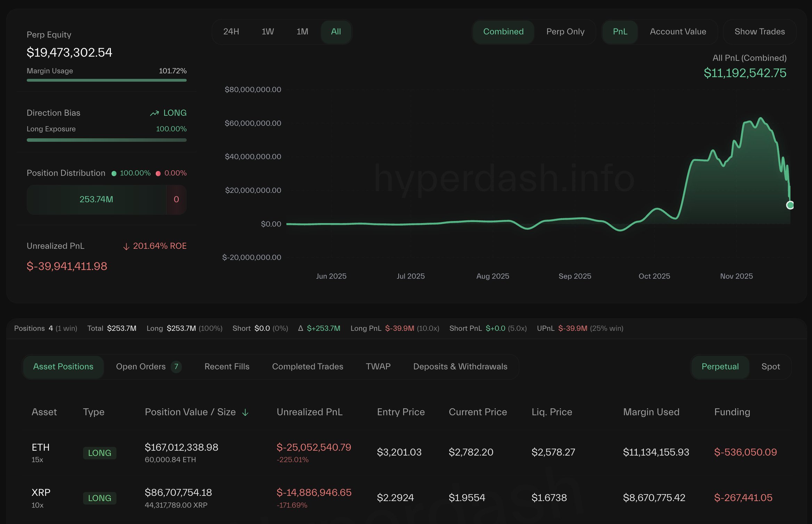Switch chart metric to Account Value
This screenshot has height=524, width=812.
click(677, 32)
